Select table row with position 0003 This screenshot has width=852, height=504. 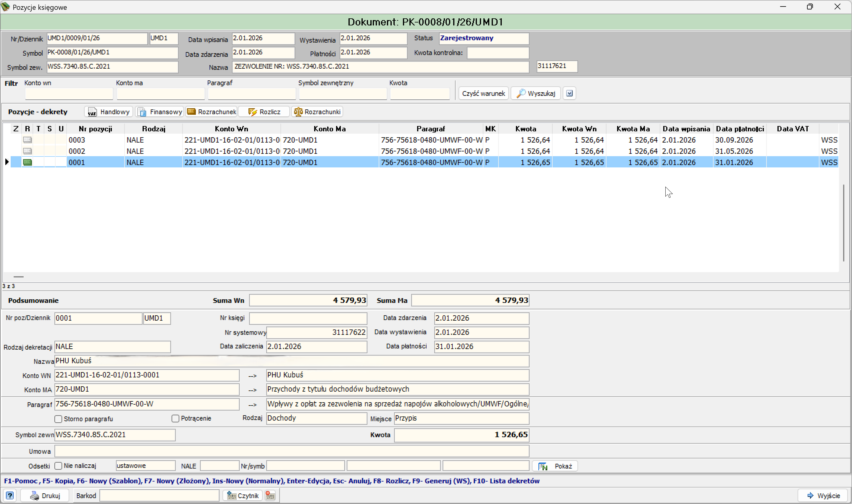[x=420, y=140]
